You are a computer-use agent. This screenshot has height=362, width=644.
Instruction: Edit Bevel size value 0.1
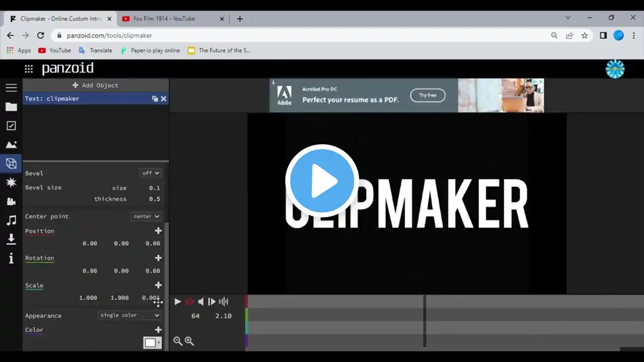pos(154,188)
